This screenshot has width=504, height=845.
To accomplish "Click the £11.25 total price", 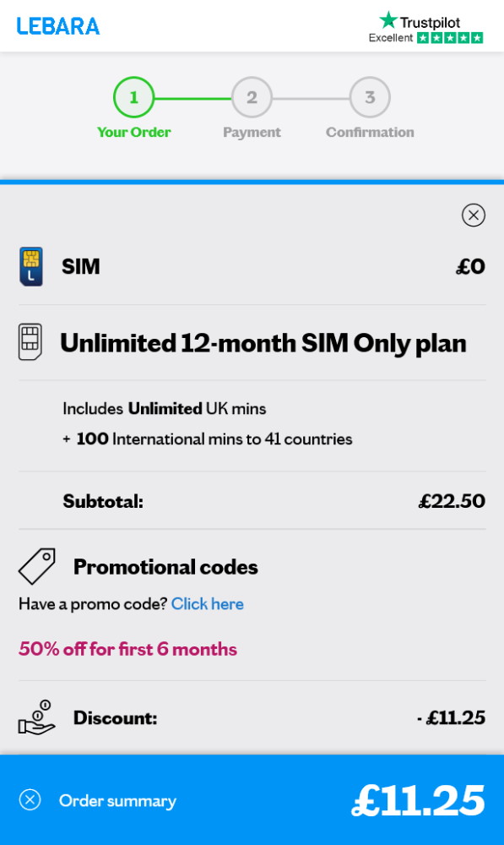I will (x=417, y=798).
